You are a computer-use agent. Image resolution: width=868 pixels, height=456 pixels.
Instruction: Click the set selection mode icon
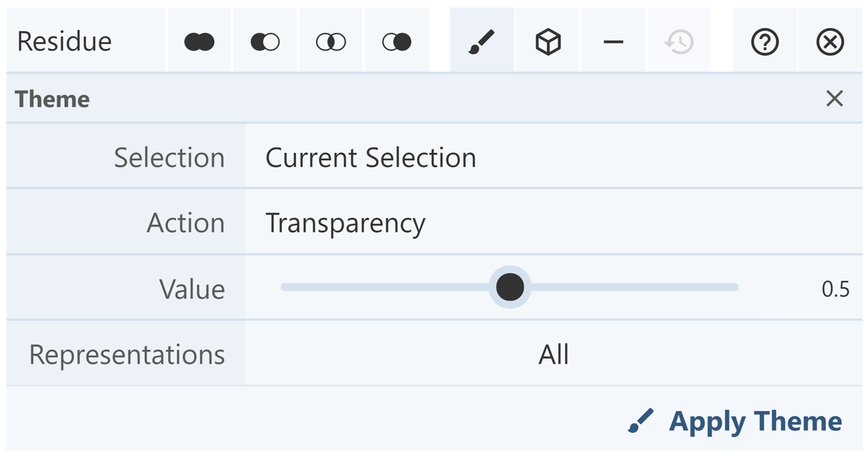[397, 42]
